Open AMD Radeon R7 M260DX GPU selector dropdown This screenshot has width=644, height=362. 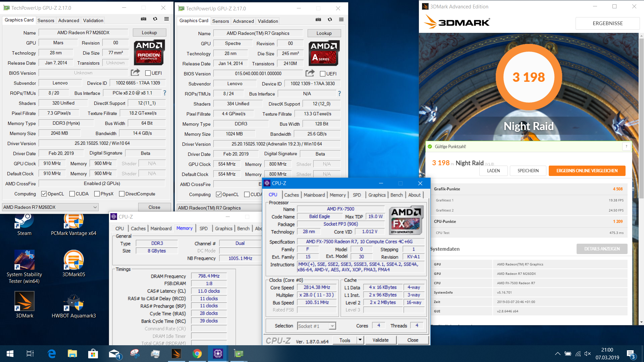click(50, 207)
